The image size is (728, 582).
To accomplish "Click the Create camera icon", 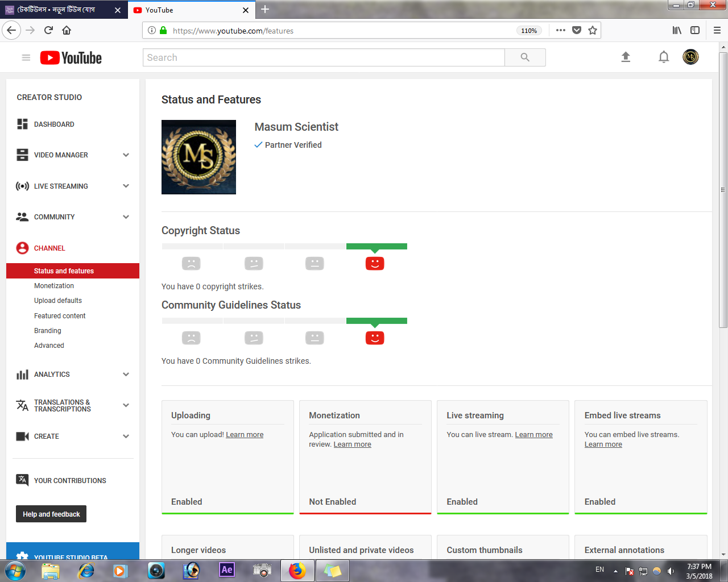I will click(22, 436).
